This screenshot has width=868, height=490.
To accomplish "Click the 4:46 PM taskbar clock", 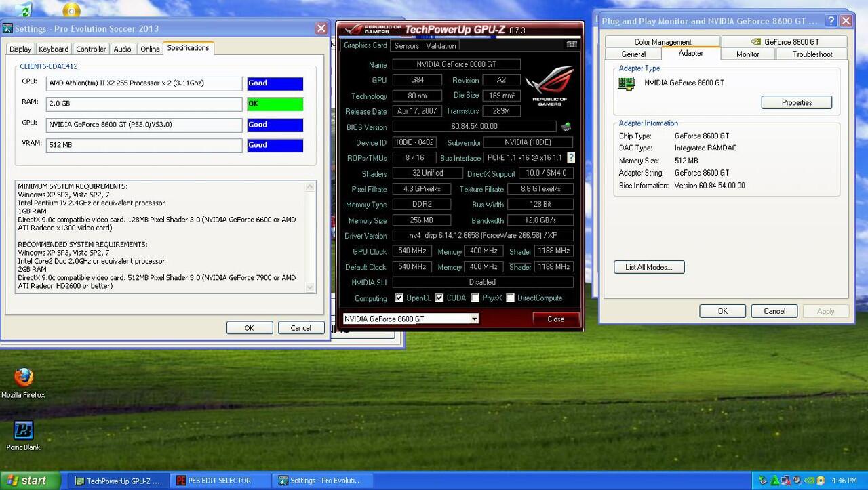I will [x=844, y=481].
